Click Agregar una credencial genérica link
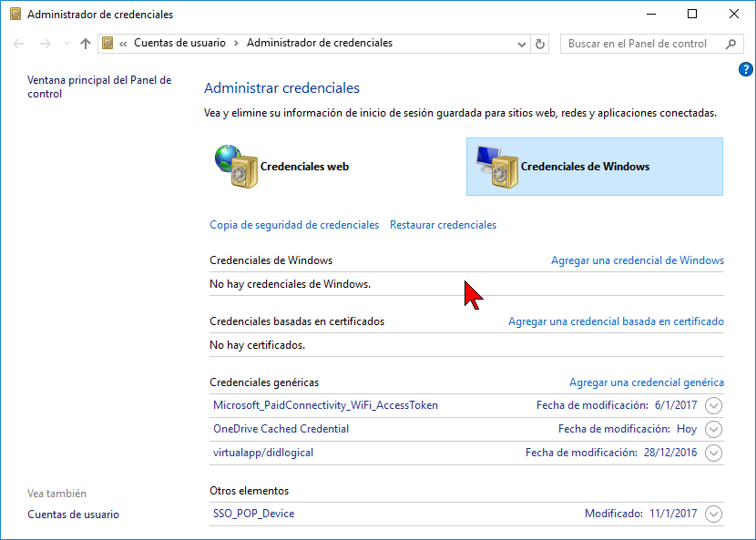Screen dimensions: 756x540 point(647,382)
